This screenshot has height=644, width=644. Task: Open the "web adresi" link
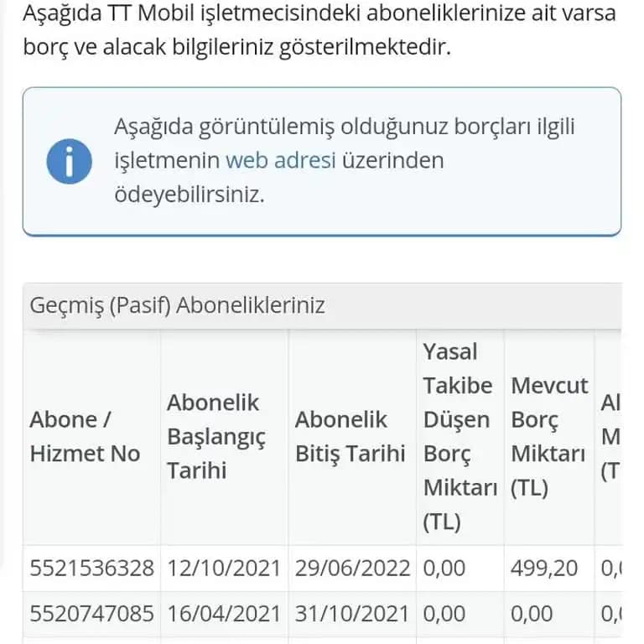pyautogui.click(x=280, y=160)
